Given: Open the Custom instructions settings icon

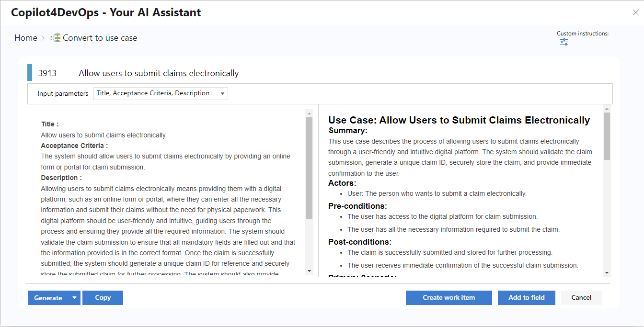Looking at the screenshot, I should (x=564, y=42).
